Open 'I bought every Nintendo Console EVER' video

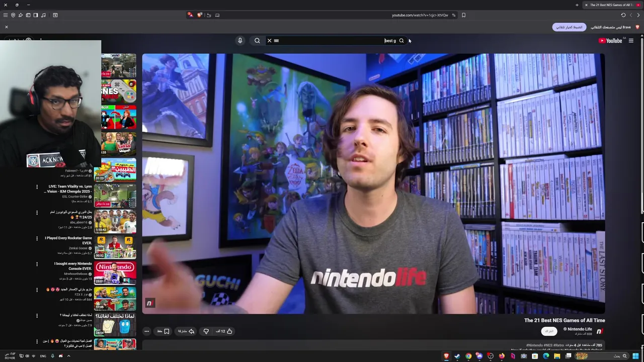(x=73, y=266)
